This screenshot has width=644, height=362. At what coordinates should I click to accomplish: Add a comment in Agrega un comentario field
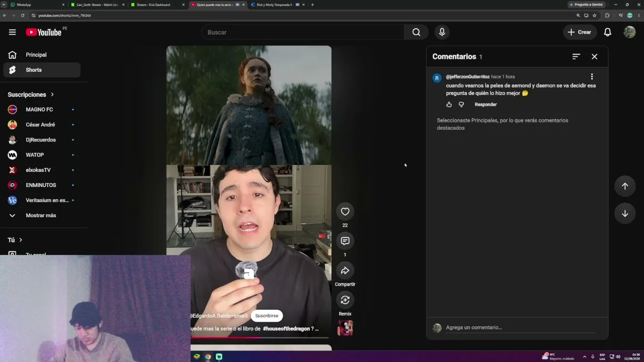point(520,327)
